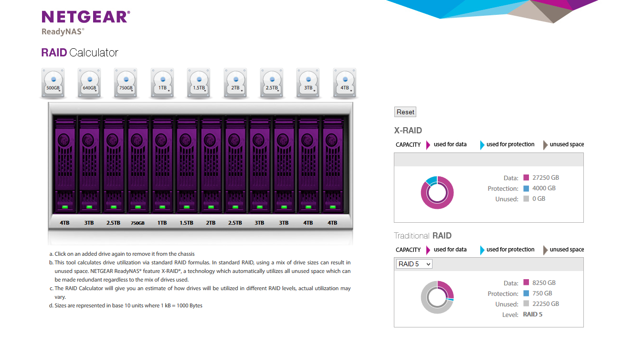644x337 pixels.
Task: Click the NETGEAR ReadyNAS logo
Action: click(85, 23)
